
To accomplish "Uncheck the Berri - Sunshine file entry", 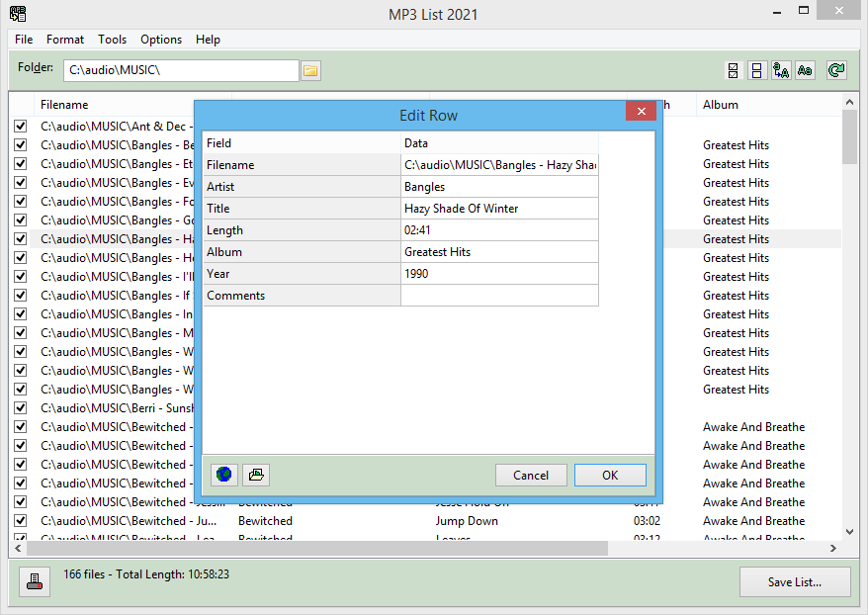I will (20, 407).
